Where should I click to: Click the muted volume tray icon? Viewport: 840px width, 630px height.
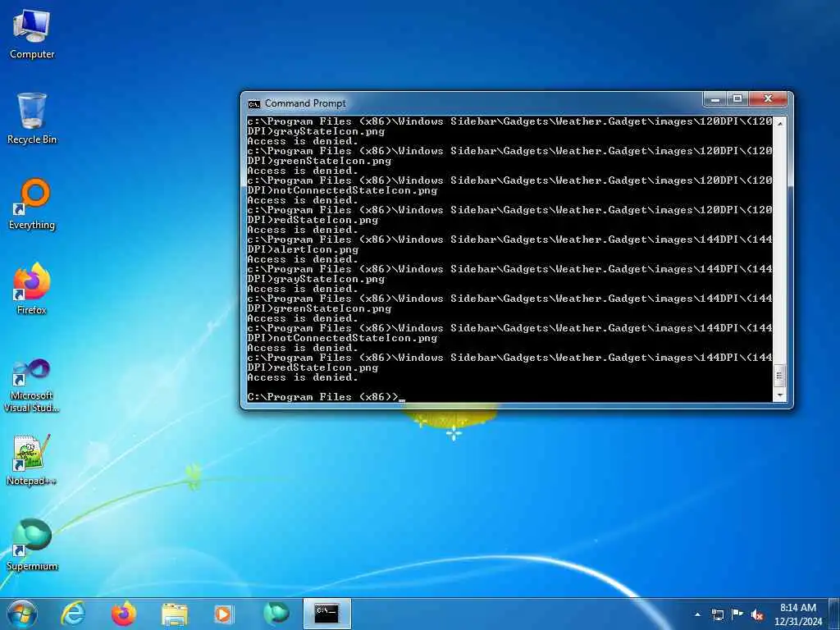click(x=757, y=615)
